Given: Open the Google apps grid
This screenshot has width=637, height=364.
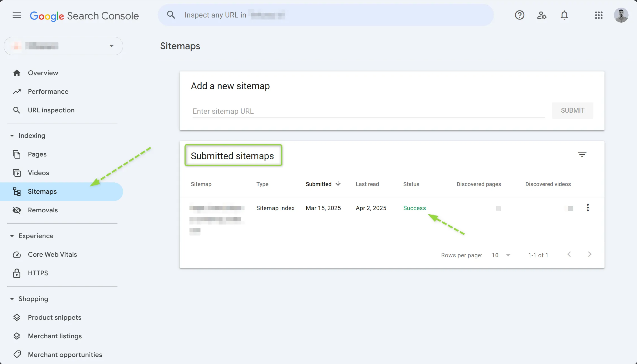Looking at the screenshot, I should point(599,15).
